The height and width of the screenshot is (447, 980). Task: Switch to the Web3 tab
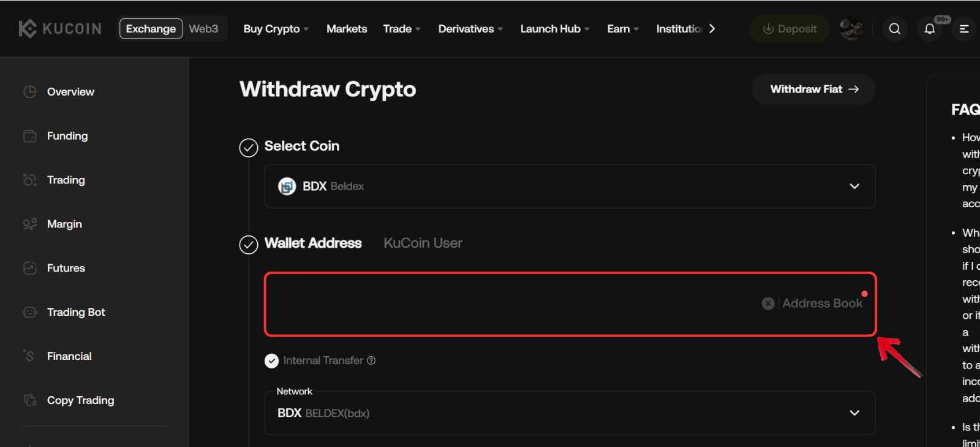[x=203, y=28]
